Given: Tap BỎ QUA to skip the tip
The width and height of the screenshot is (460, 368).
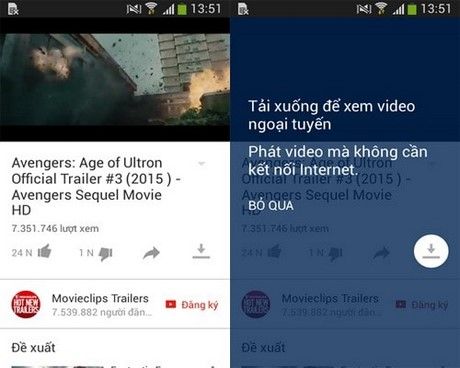Looking at the screenshot, I should tap(271, 206).
